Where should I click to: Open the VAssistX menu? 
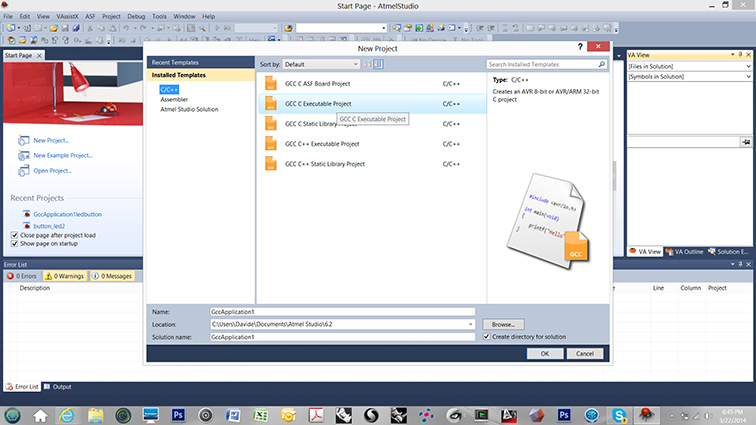(x=67, y=16)
